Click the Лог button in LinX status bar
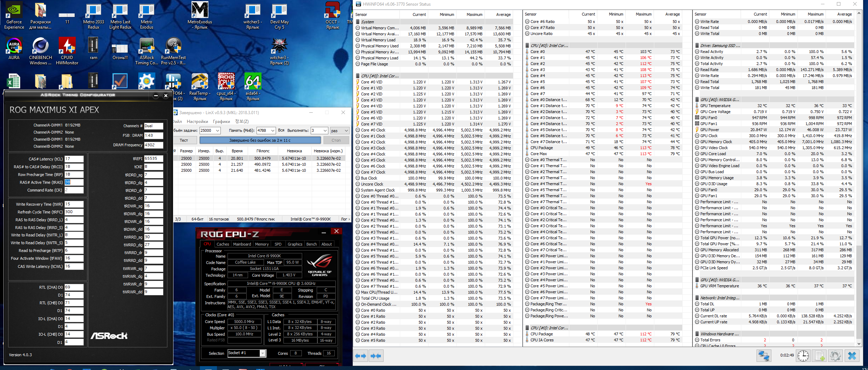 (345, 219)
